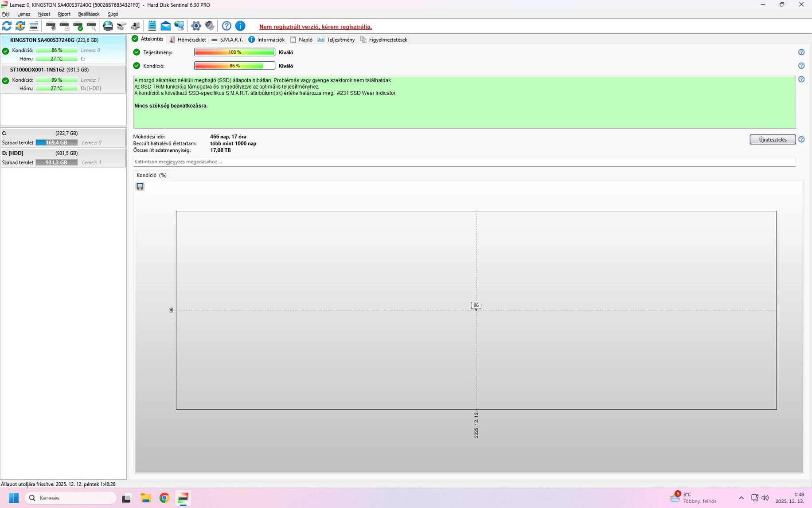The height and width of the screenshot is (508, 812).
Task: Switch to the Napló tab
Action: [x=301, y=39]
